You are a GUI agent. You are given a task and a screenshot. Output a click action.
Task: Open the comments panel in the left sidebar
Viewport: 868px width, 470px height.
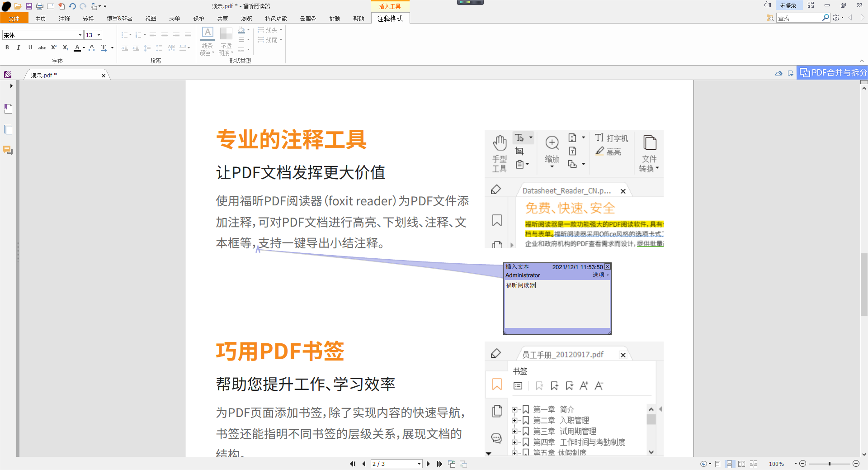tap(8, 150)
